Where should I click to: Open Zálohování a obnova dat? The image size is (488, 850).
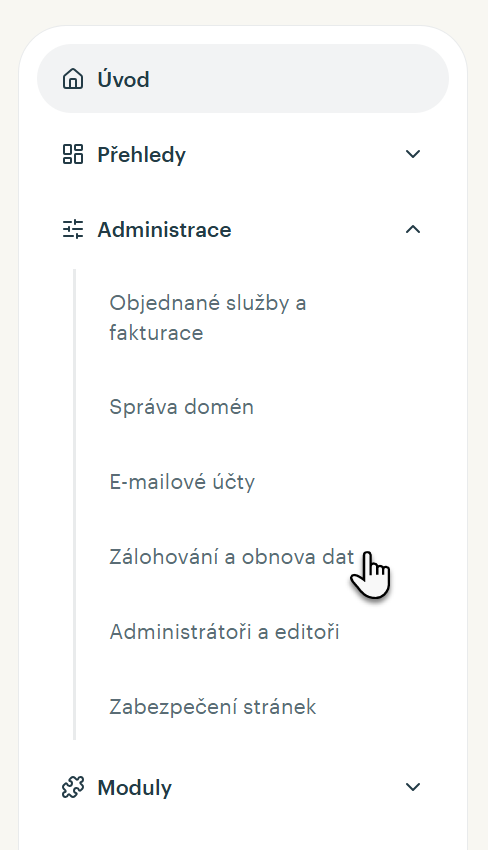pos(232,557)
